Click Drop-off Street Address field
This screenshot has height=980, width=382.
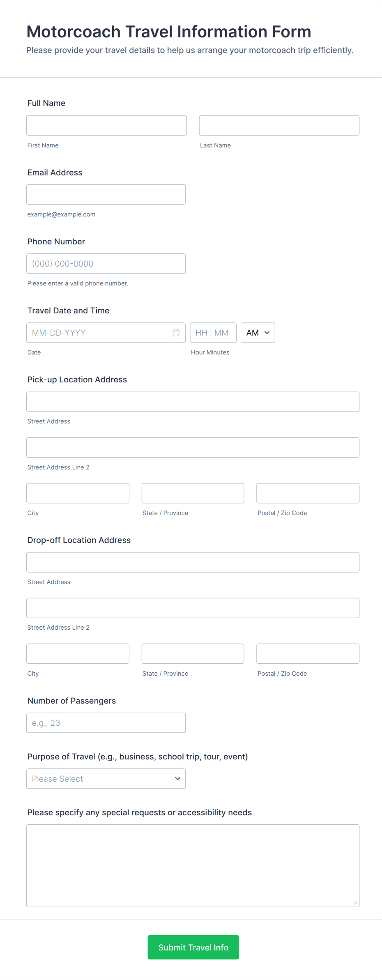(193, 562)
